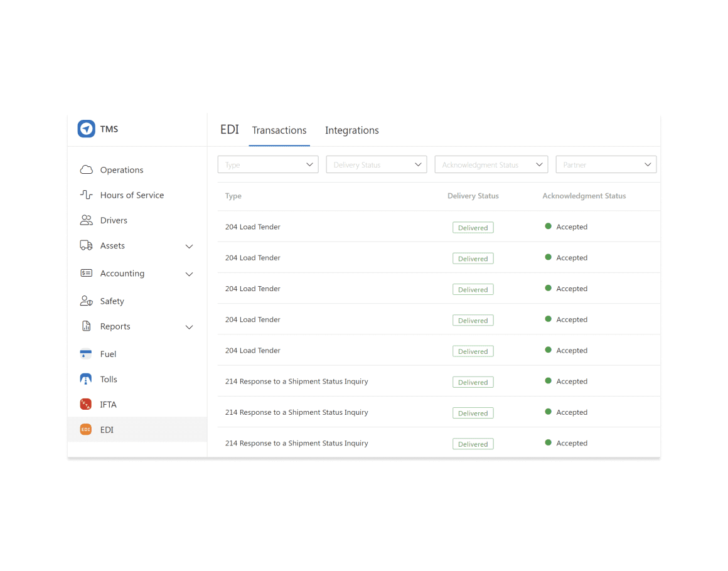Select the Accounting ledger icon

pyautogui.click(x=86, y=273)
